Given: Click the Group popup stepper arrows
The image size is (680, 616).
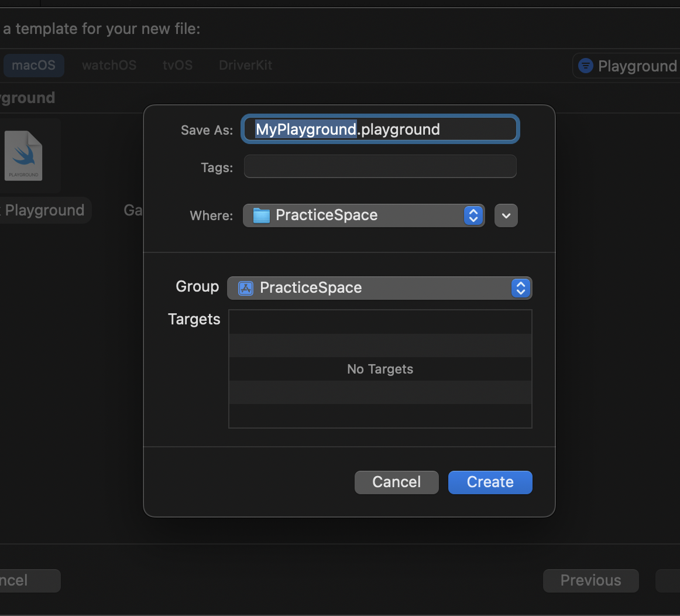Looking at the screenshot, I should tap(521, 288).
